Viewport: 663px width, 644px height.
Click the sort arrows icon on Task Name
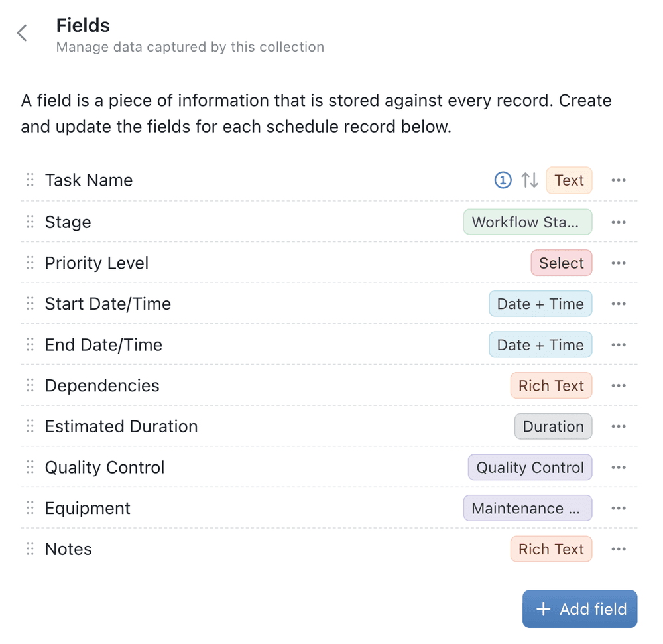coord(530,180)
